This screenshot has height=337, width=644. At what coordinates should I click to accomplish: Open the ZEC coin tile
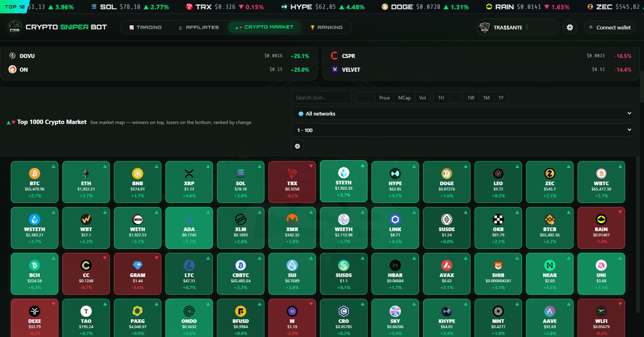click(x=550, y=182)
